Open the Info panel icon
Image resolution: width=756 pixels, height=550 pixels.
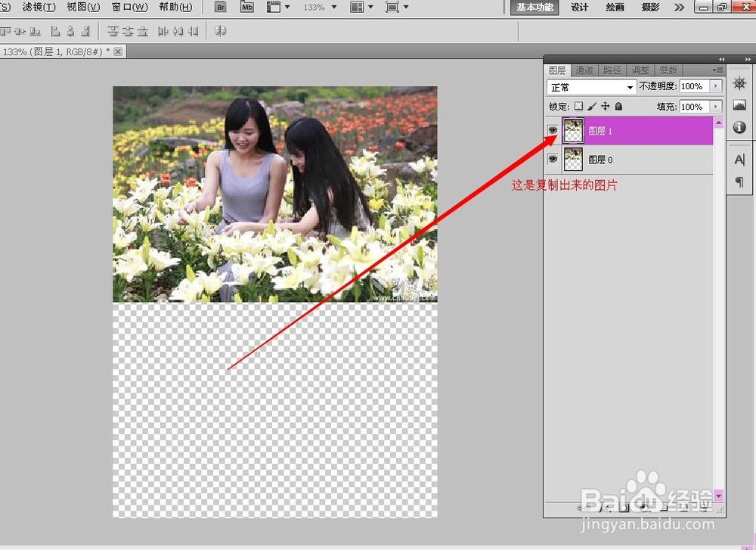[x=739, y=127]
